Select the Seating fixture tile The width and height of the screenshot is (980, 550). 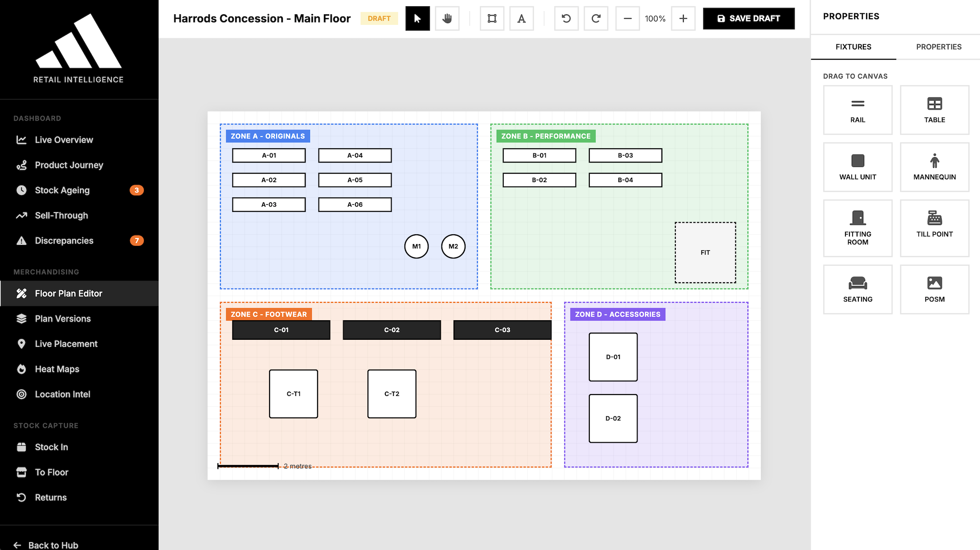(857, 289)
